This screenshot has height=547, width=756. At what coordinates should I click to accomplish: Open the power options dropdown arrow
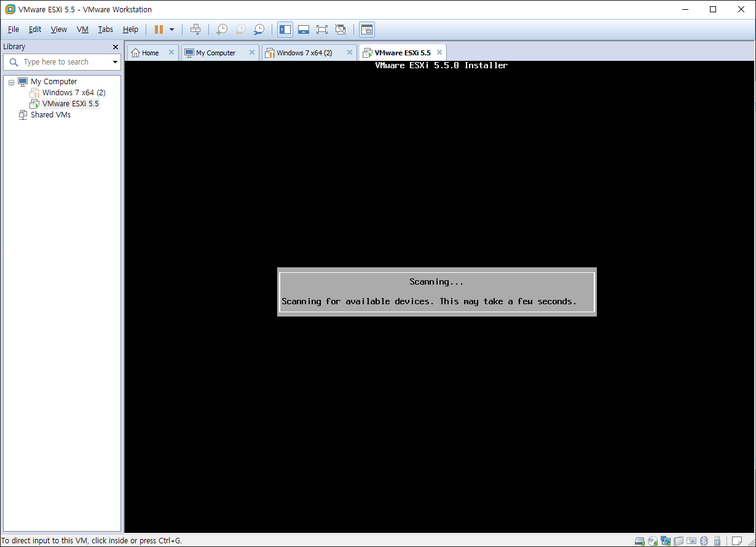tap(171, 30)
